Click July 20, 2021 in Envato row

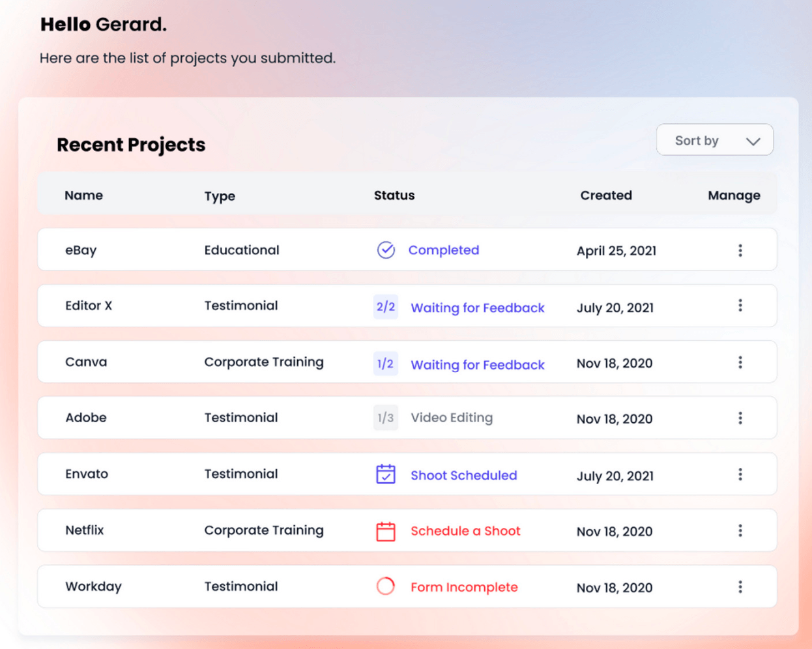[615, 476]
